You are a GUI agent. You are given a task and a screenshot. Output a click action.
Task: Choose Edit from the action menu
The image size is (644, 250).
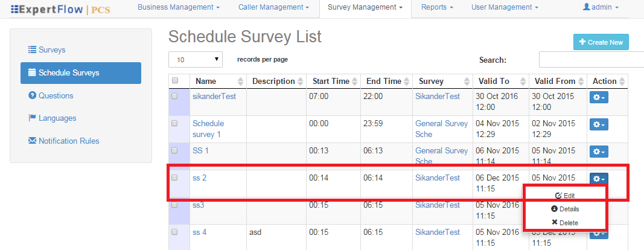tap(564, 196)
